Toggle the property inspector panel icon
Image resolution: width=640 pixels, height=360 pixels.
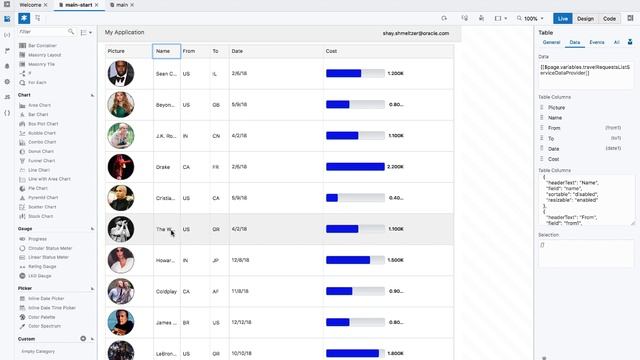tap(631, 18)
